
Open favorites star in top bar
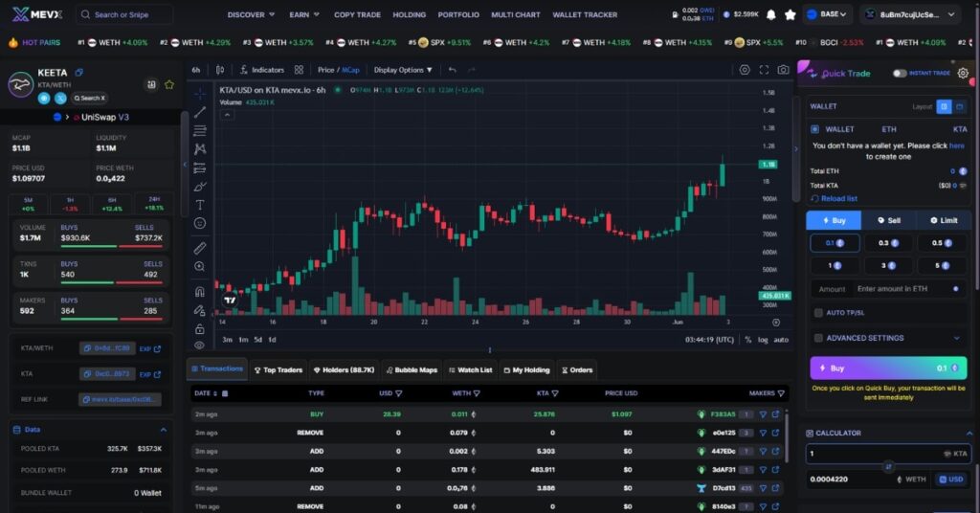tap(790, 14)
